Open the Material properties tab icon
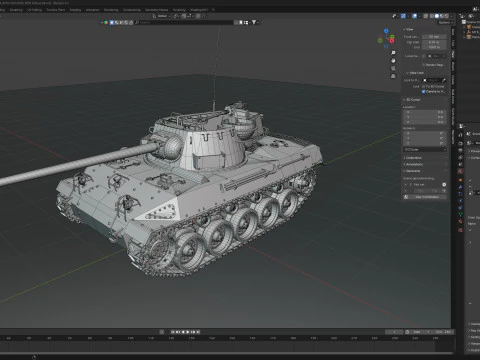The height and width of the screenshot is (360, 480). [x=460, y=221]
